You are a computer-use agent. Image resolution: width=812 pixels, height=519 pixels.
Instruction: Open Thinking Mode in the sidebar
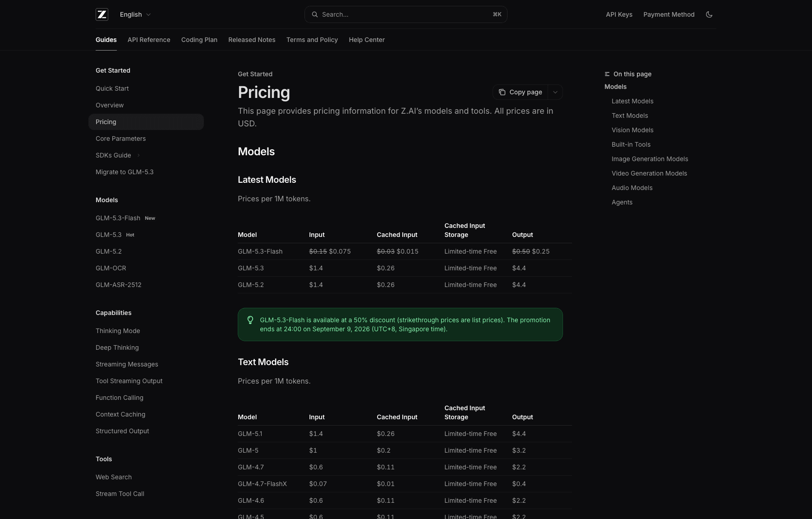[x=146, y=331]
